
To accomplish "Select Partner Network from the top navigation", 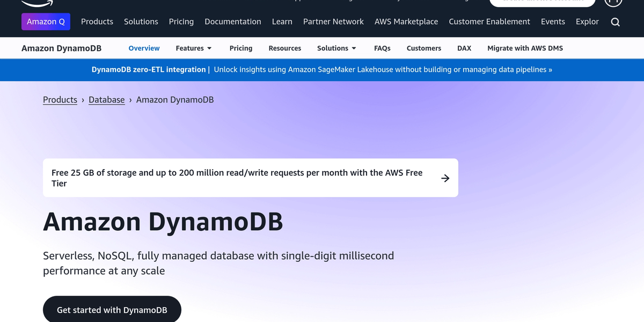I will (x=333, y=21).
